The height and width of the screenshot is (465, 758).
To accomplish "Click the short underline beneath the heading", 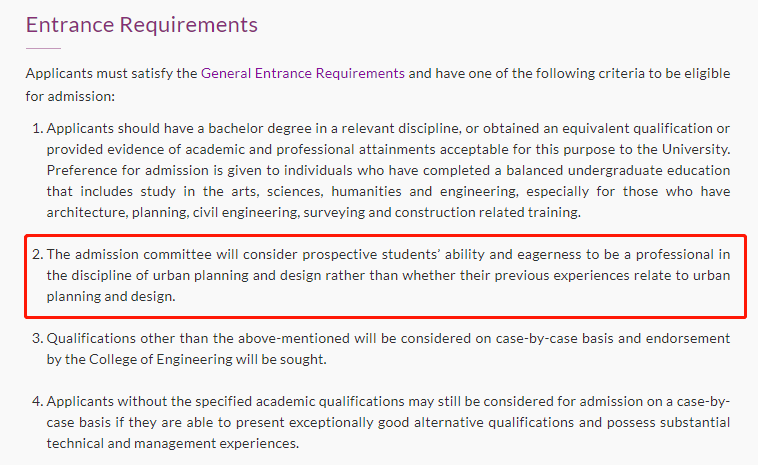I will click(x=43, y=48).
